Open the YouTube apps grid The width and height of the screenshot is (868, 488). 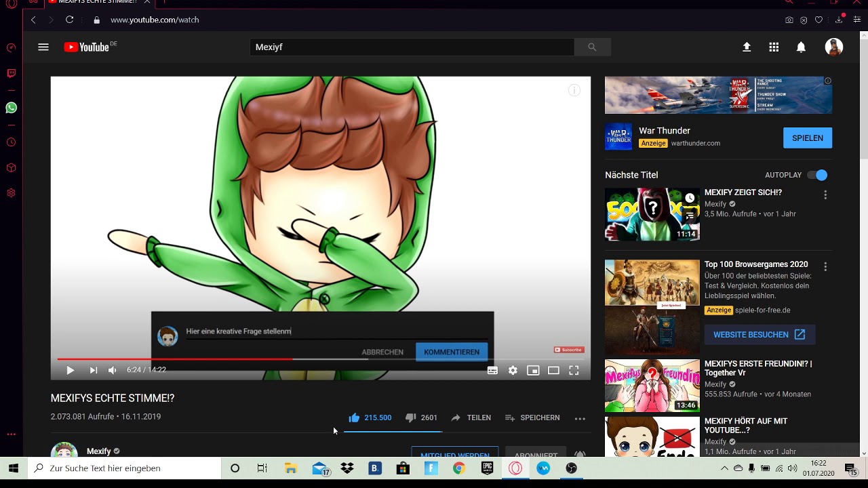tap(774, 47)
